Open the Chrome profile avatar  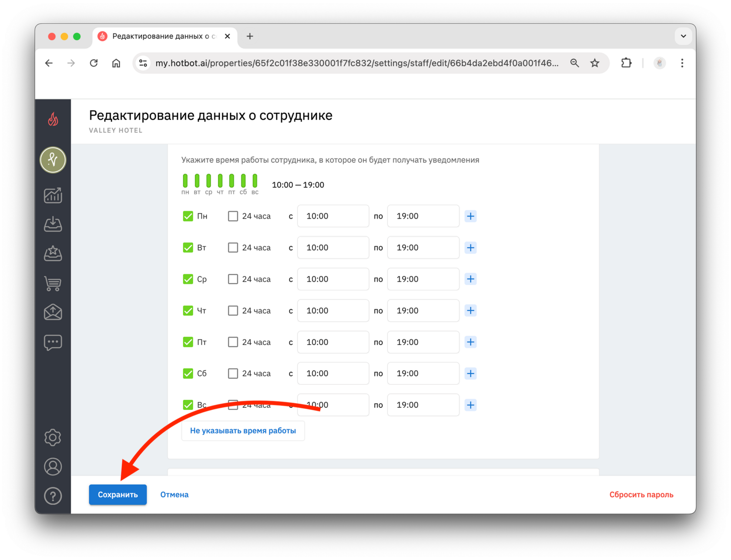coord(660,63)
